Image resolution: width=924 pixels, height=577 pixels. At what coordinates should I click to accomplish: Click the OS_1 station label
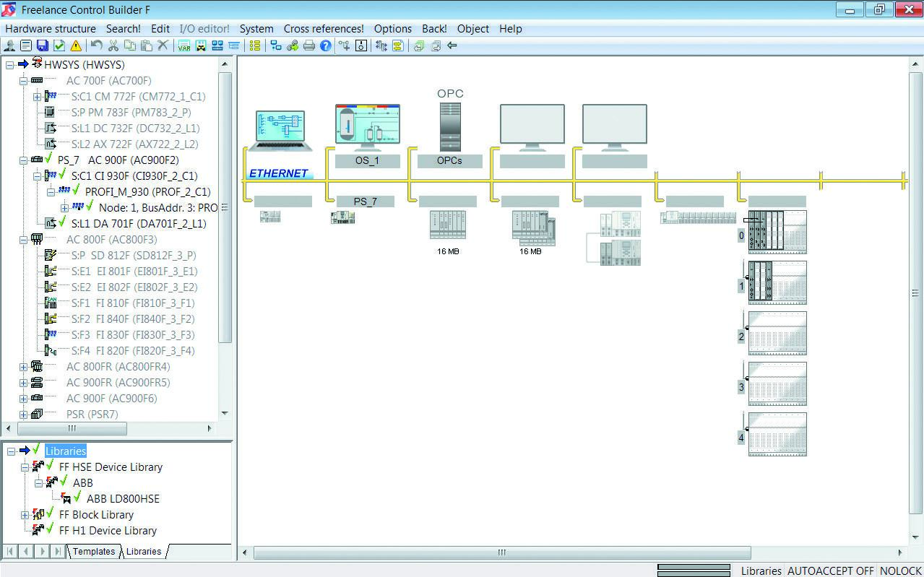[x=367, y=161]
